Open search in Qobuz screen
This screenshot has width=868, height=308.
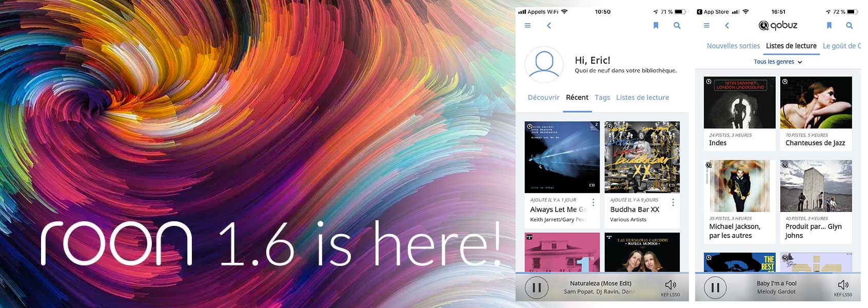point(850,25)
